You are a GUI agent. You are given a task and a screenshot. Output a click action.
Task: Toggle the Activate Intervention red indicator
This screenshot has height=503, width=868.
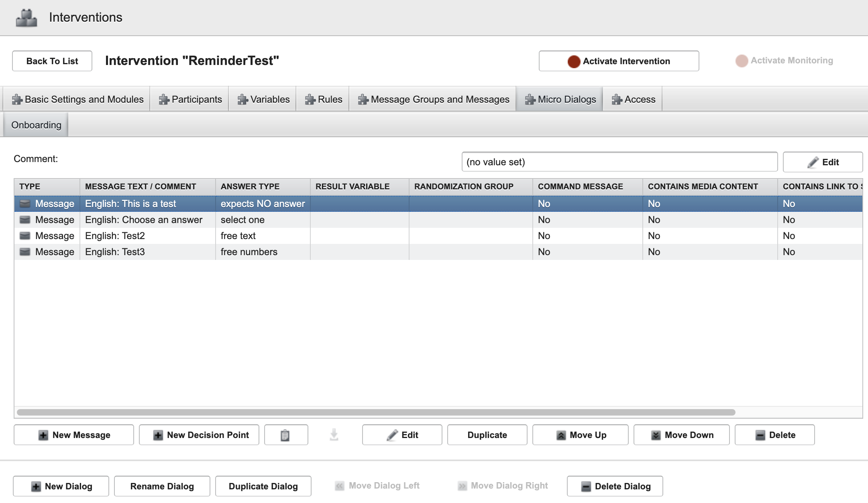(573, 61)
